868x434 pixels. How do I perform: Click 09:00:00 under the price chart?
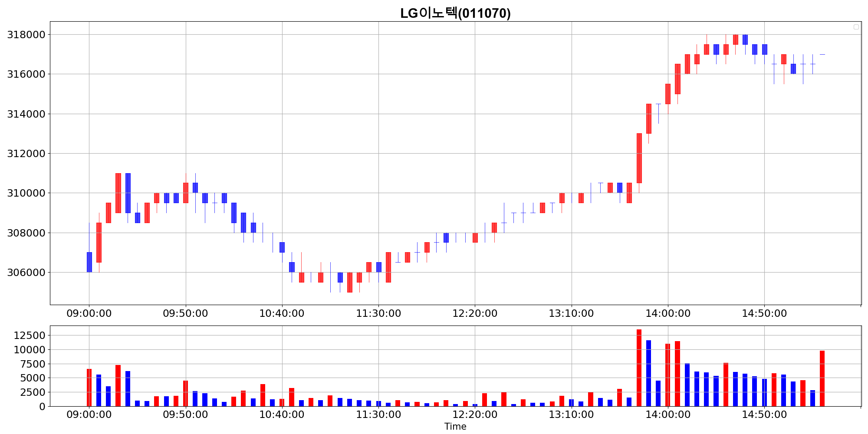(x=89, y=313)
